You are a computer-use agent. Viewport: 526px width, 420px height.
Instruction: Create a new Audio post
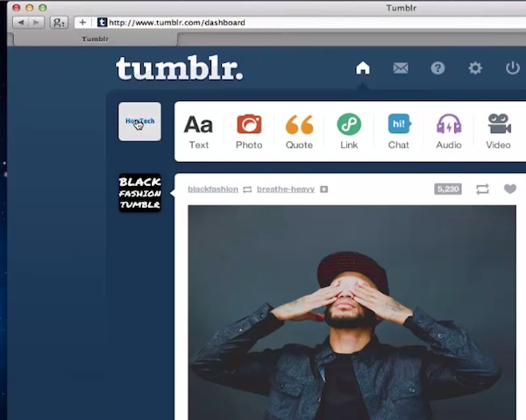(x=449, y=132)
